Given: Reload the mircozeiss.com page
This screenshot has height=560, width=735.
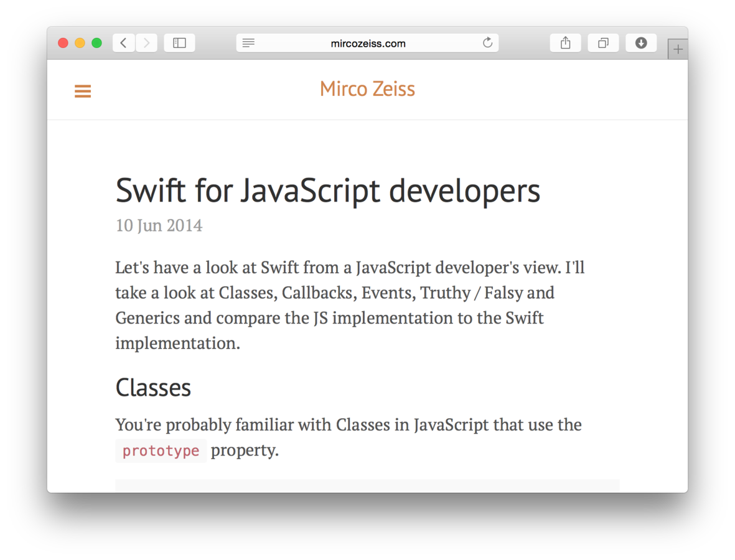Looking at the screenshot, I should click(x=487, y=43).
